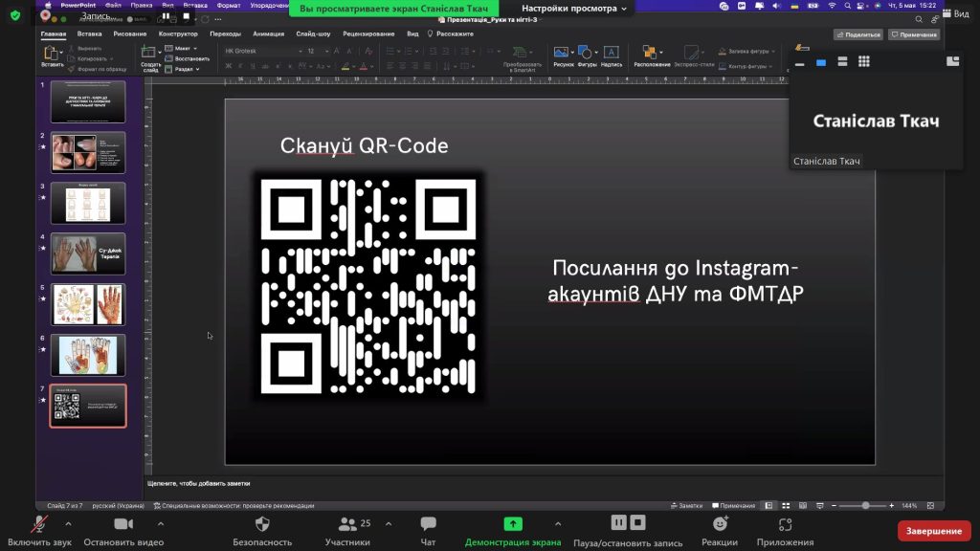Pause the Zoom recording in bottom toolbar
This screenshot has height=551, width=980.
(x=618, y=522)
